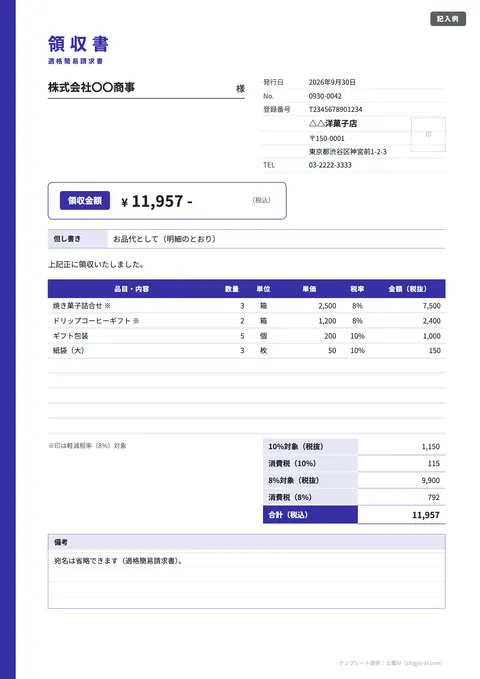The width and height of the screenshot is (480, 679).
Task: Click the address 東京都渋谷区神宮前1-2-3
Action: (347, 152)
